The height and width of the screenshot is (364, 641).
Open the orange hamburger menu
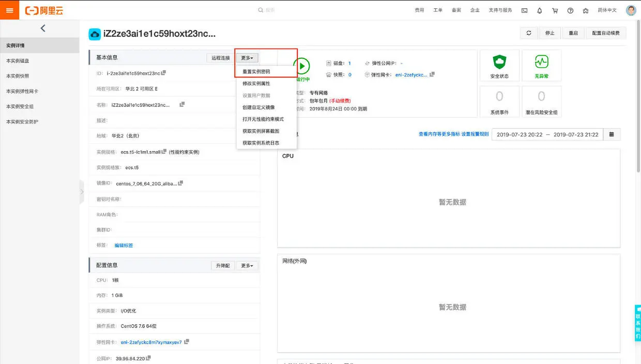[x=10, y=10]
